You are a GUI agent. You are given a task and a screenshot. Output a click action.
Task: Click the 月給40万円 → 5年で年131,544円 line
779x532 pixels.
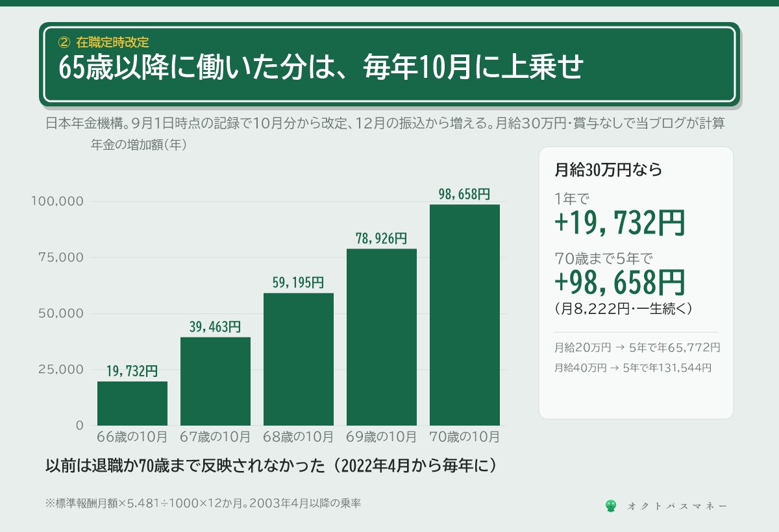(x=633, y=367)
